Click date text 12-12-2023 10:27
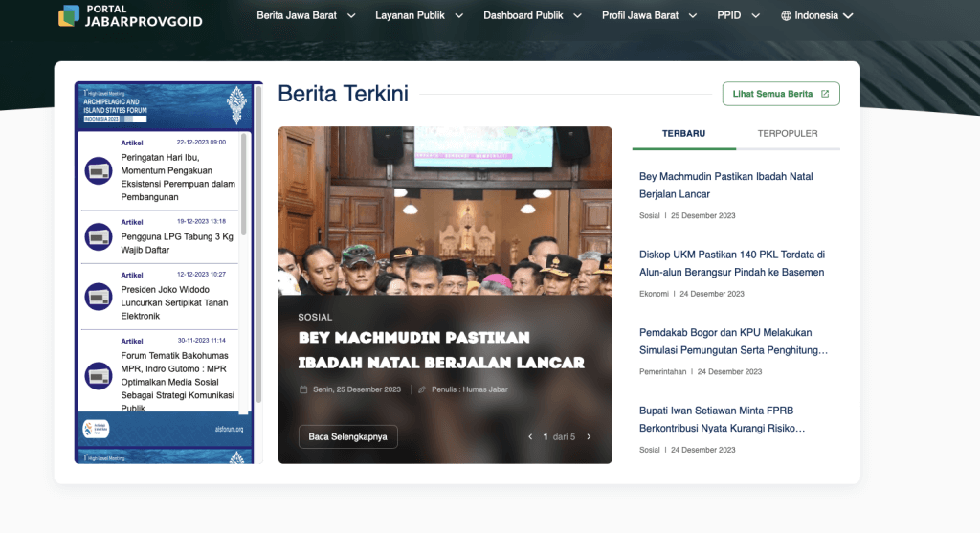Screen dimensions: 980x533 (x=201, y=275)
